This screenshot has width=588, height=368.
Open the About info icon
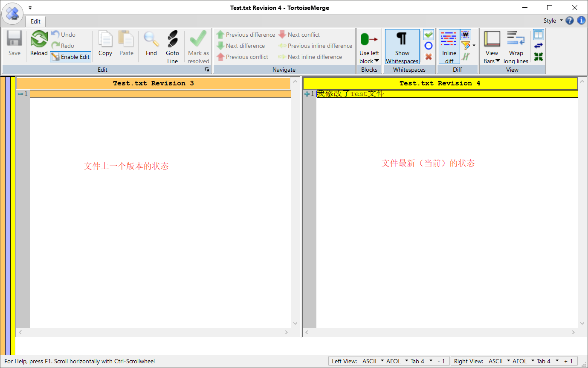click(581, 20)
